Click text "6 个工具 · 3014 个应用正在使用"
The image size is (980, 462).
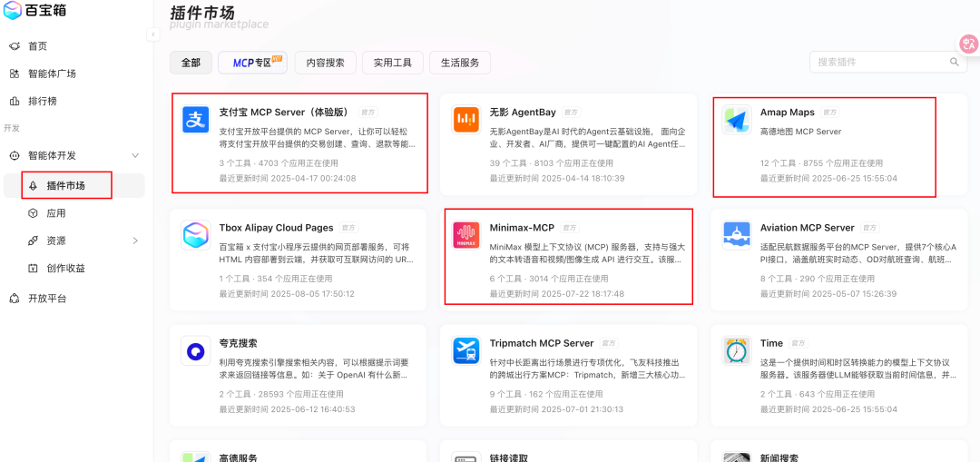[x=549, y=279]
